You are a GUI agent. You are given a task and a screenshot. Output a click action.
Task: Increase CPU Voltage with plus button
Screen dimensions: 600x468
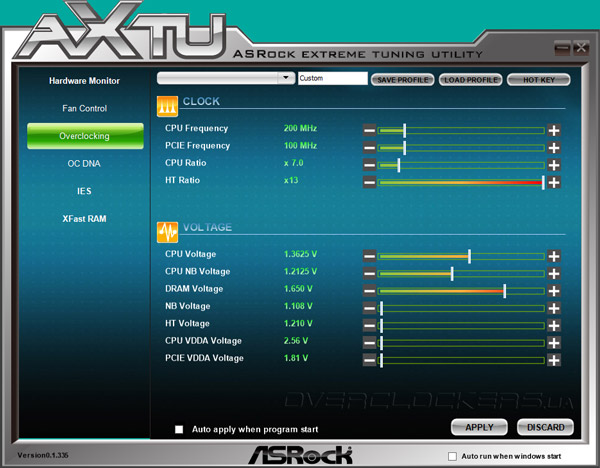[554, 256]
